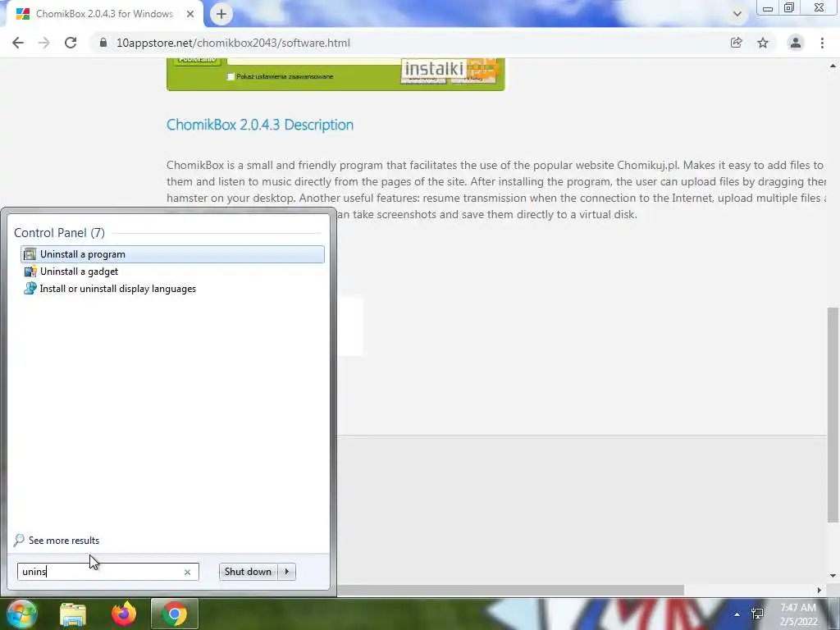Click See more results link
Image resolution: width=840 pixels, height=630 pixels.
[64, 541]
